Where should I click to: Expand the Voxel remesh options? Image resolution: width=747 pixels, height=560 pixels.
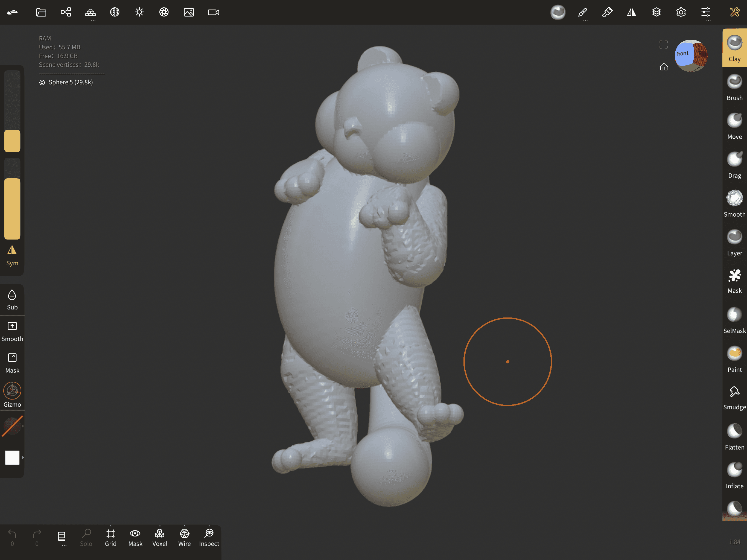(160, 526)
